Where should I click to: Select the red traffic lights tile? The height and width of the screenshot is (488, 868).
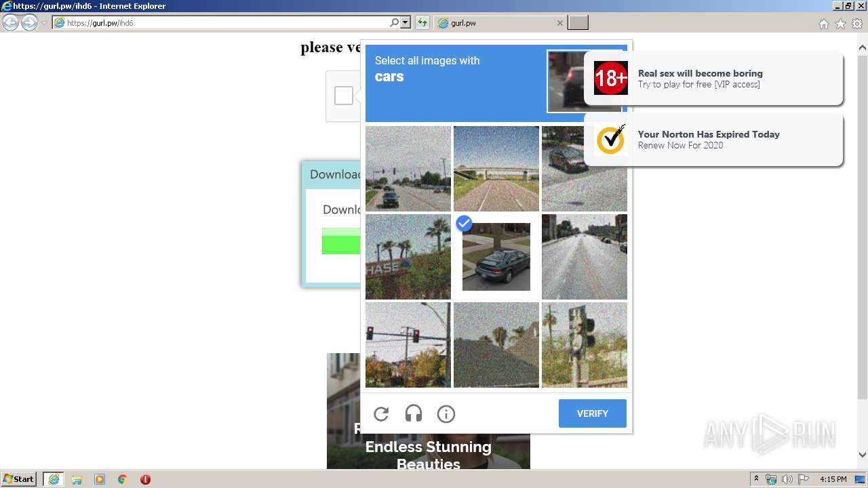point(408,345)
